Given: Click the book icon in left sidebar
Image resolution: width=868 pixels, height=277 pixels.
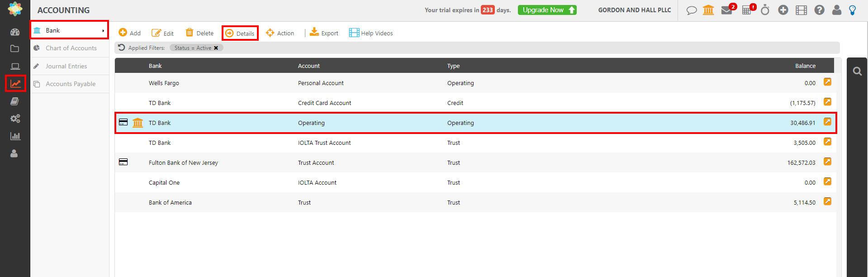Looking at the screenshot, I should [x=15, y=101].
